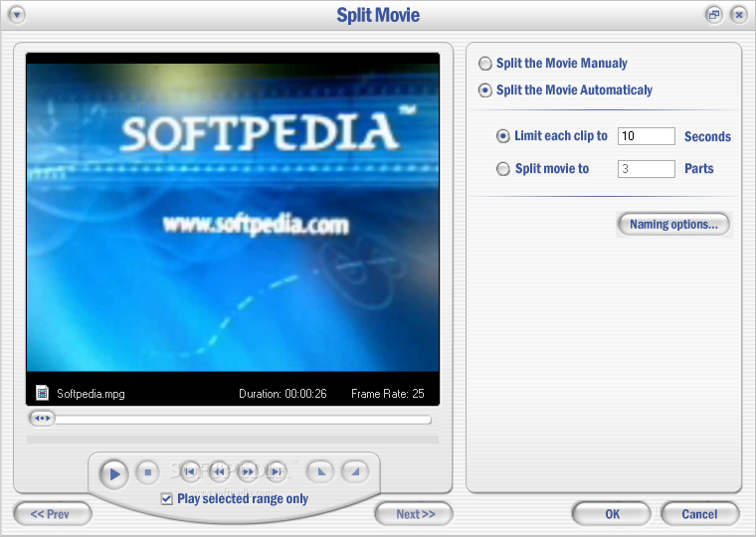Click the Duration 00:00:26 text
The width and height of the screenshot is (756, 537).
(x=283, y=394)
